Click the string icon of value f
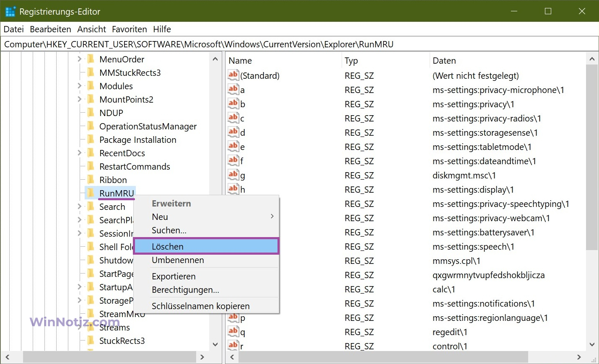The width and height of the screenshot is (599, 364). pos(233,160)
